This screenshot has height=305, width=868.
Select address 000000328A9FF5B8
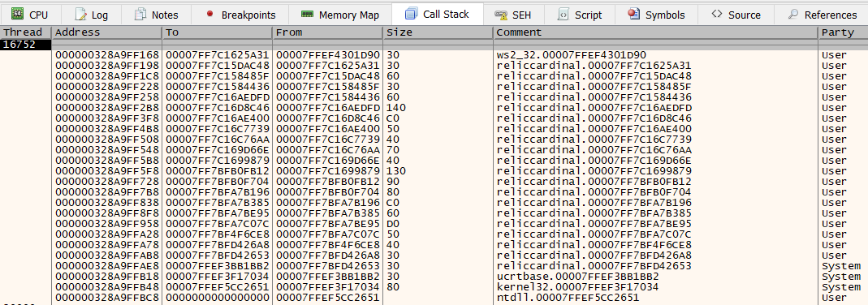[107, 161]
